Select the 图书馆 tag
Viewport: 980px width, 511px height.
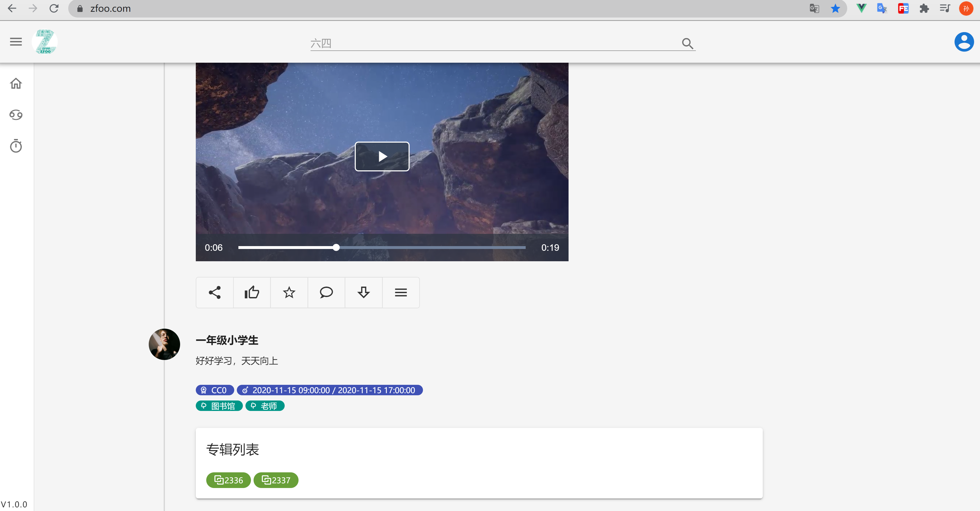click(x=219, y=406)
